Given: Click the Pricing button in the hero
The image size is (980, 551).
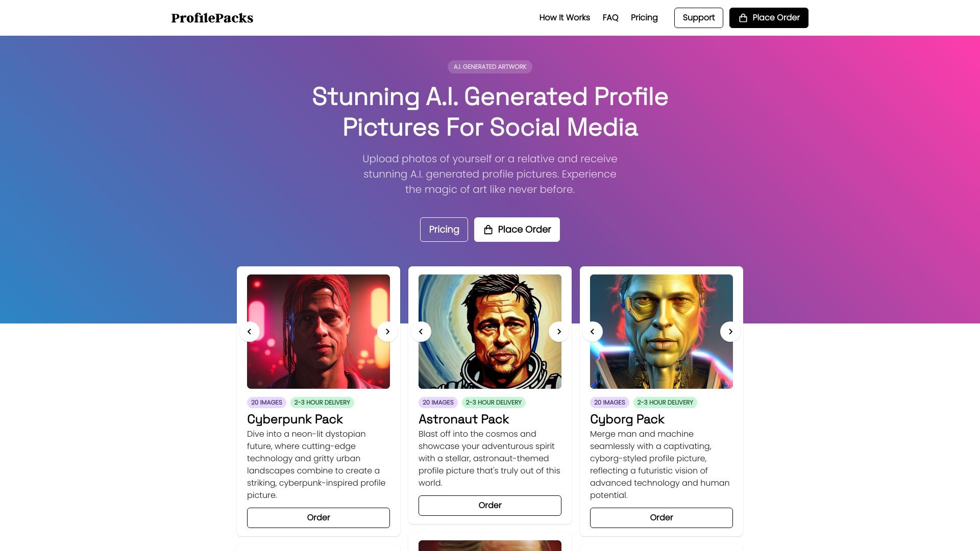Looking at the screenshot, I should [x=444, y=229].
